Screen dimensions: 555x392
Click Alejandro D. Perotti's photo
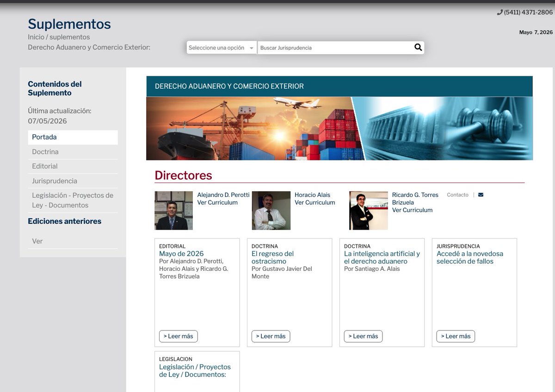click(x=173, y=211)
